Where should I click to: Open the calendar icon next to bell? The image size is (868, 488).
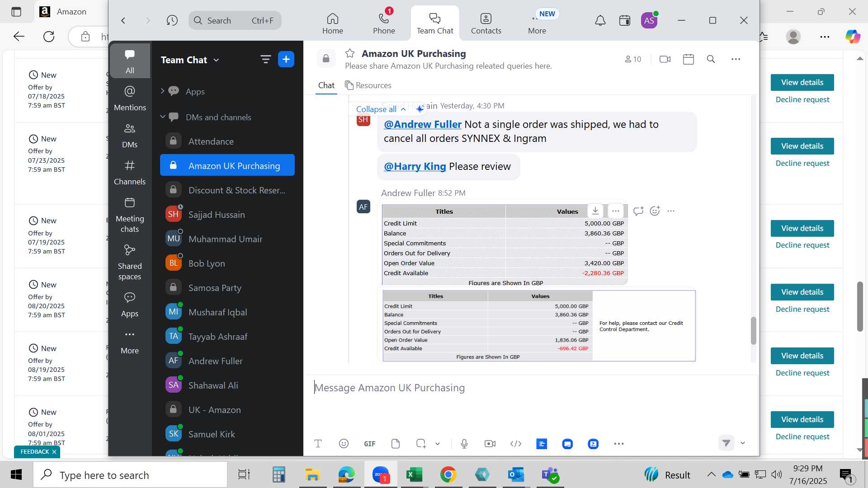tap(625, 20)
